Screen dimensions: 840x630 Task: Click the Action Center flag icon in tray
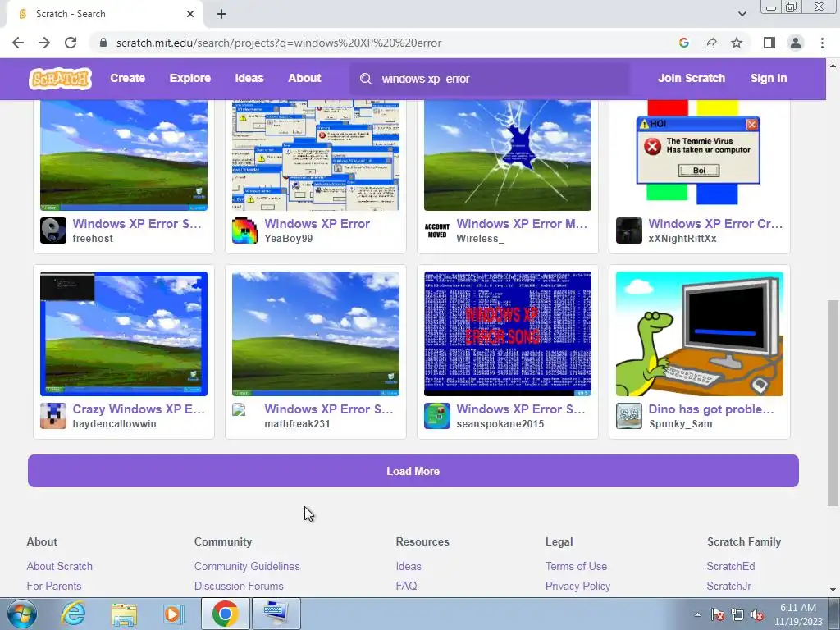717,615
